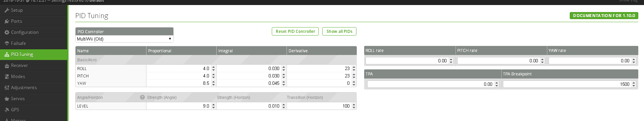Click the Adjustments sliders icon
Screen dimensions: 644x121
tap(7, 87)
